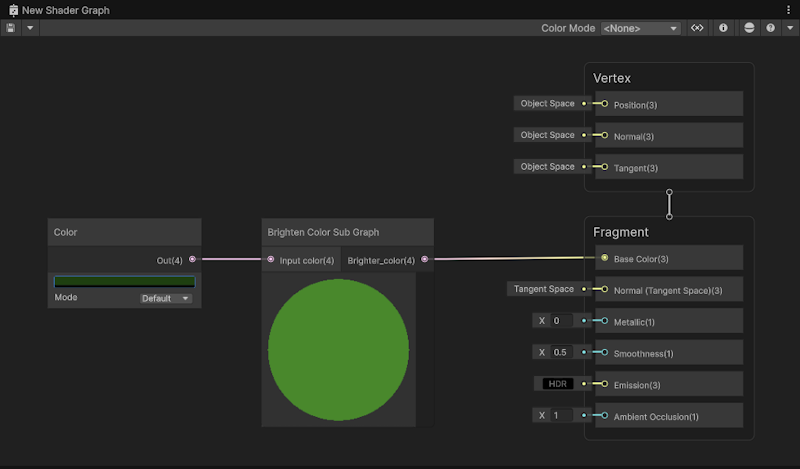
Task: Click the Save Asset disk icon
Action: (11, 28)
